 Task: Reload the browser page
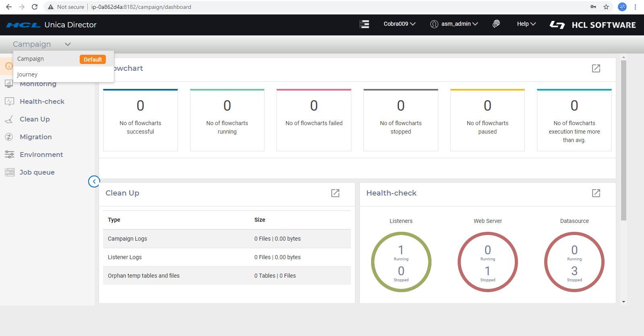point(35,7)
